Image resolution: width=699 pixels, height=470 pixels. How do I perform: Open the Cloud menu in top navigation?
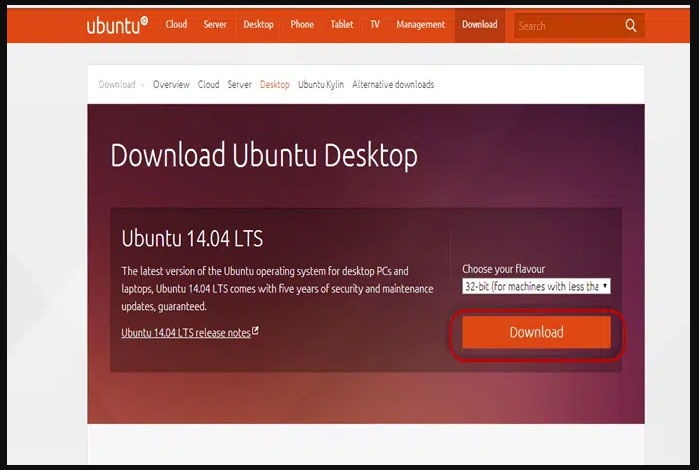176,25
